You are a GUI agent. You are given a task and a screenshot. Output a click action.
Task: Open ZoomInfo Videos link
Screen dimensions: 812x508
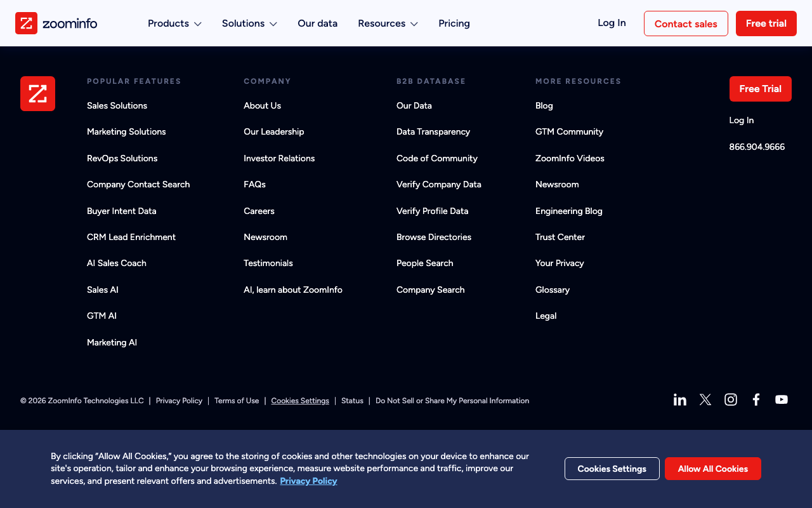[570, 158]
